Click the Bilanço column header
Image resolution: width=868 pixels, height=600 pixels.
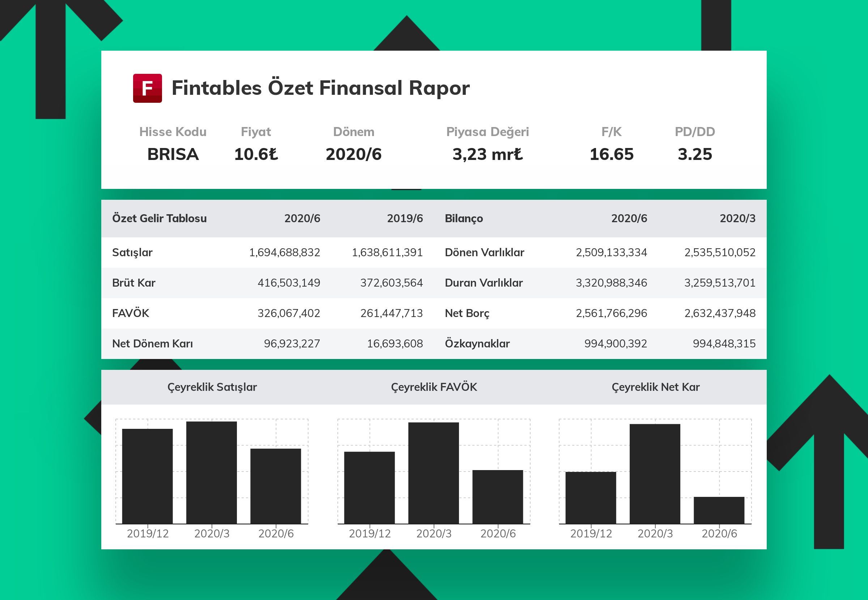coord(464,219)
